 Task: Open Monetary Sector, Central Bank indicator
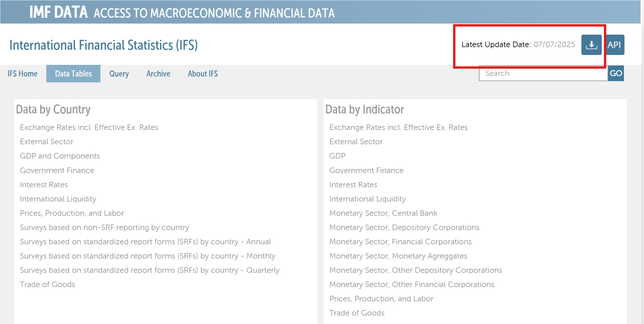[x=383, y=213]
